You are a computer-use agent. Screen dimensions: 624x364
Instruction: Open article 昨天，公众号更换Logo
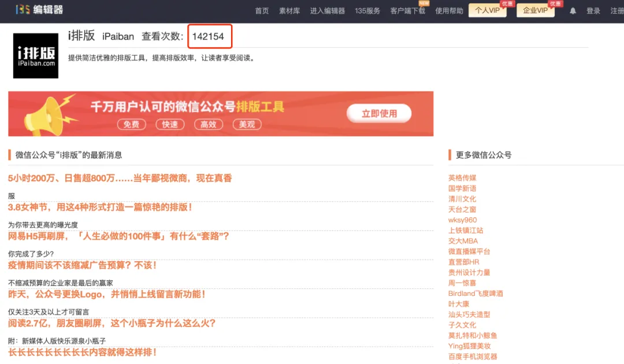coord(107,295)
